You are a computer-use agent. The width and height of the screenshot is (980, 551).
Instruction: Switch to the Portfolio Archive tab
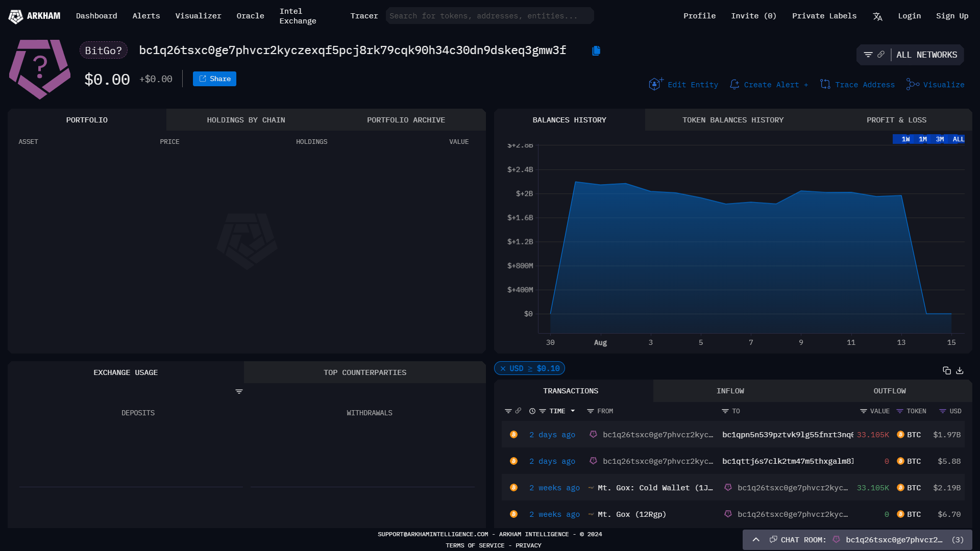(406, 120)
